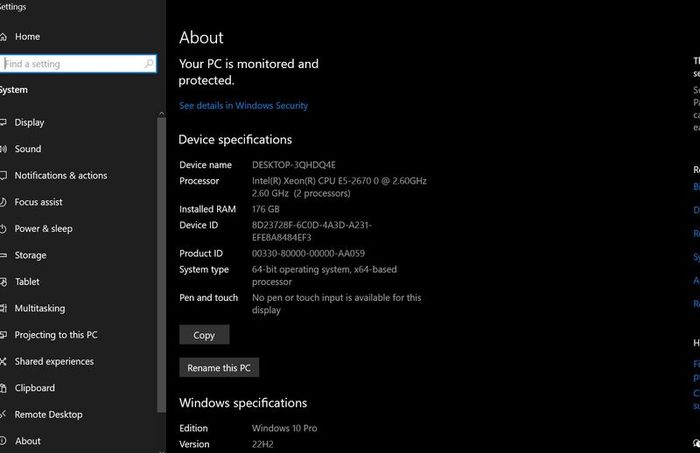The height and width of the screenshot is (453, 700).
Task: Open Sound settings
Action: click(x=28, y=149)
